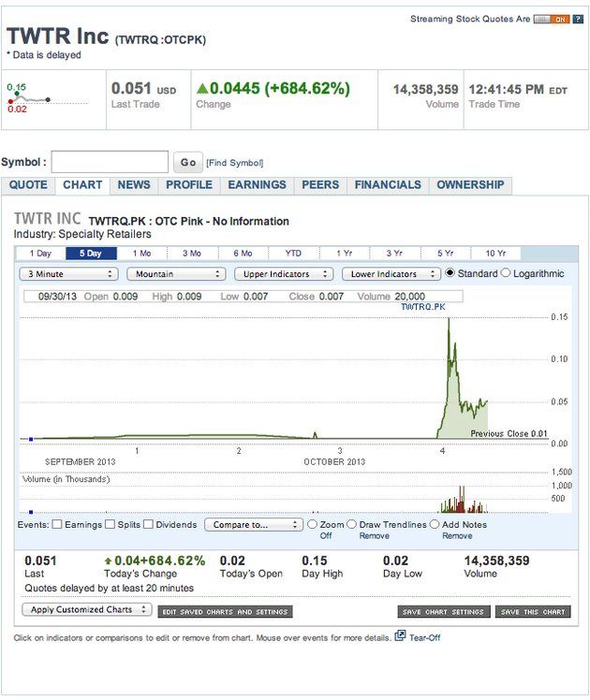
Task: Switch to the NEWS tab
Action: click(x=134, y=184)
